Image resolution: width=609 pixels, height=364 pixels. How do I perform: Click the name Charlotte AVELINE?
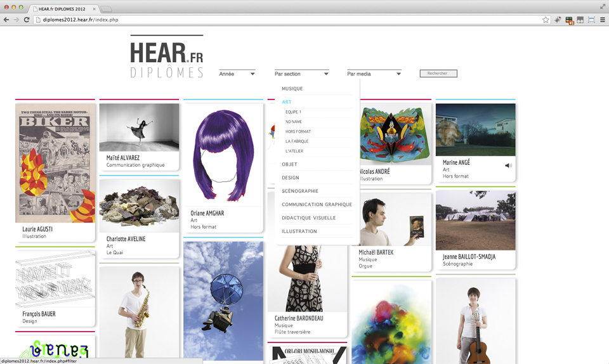pos(126,239)
